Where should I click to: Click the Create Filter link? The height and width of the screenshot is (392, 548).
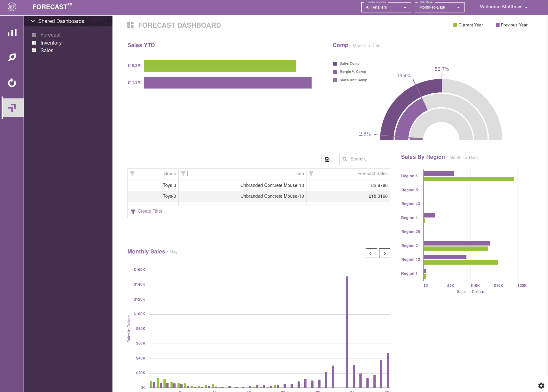coord(150,211)
